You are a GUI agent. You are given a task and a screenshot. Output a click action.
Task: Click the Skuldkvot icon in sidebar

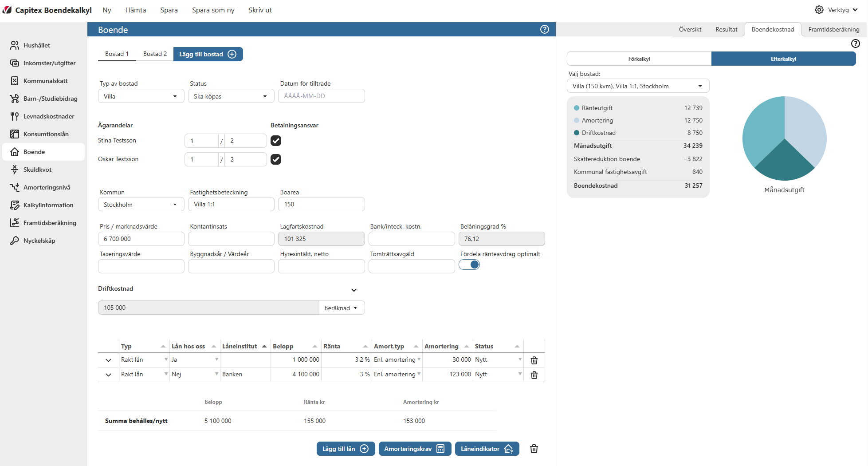tap(15, 170)
